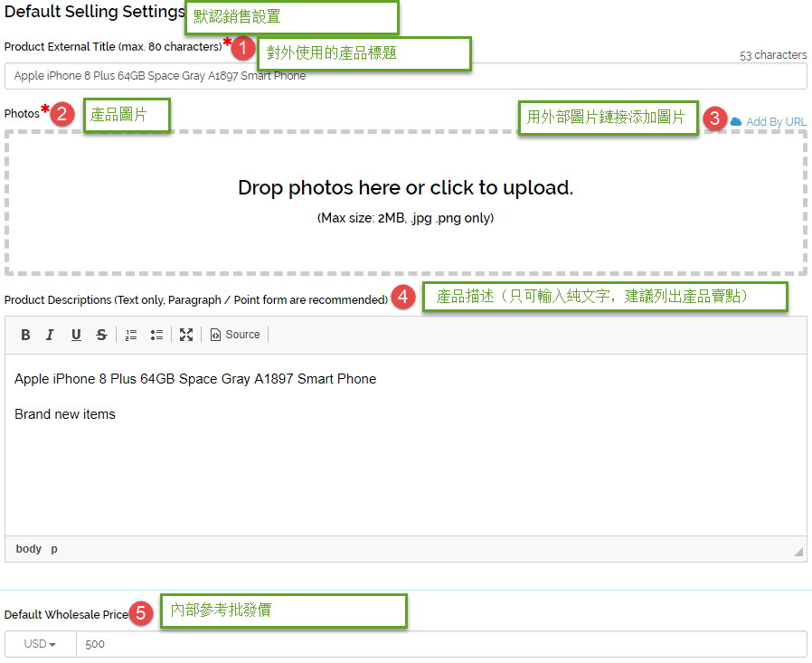Open the USD currency dropdown

[41, 644]
